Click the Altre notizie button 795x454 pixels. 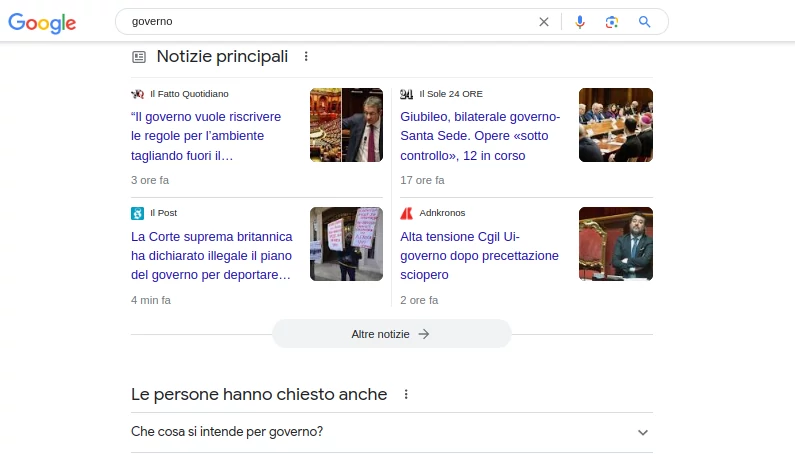pyautogui.click(x=391, y=334)
